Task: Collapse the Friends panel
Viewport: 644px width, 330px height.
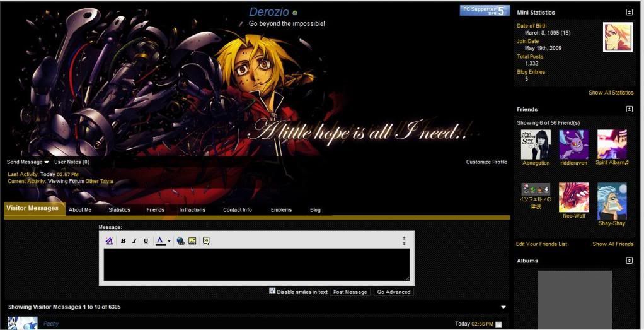Action: [629, 109]
